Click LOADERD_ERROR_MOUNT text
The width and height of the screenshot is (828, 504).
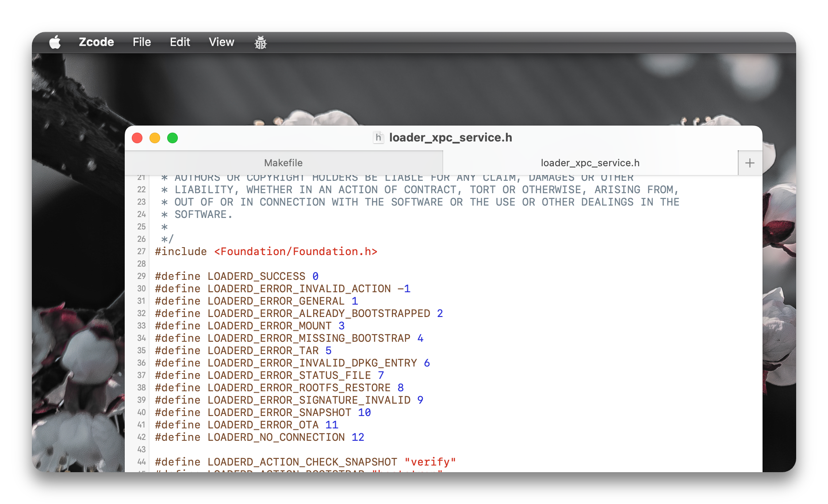point(270,326)
